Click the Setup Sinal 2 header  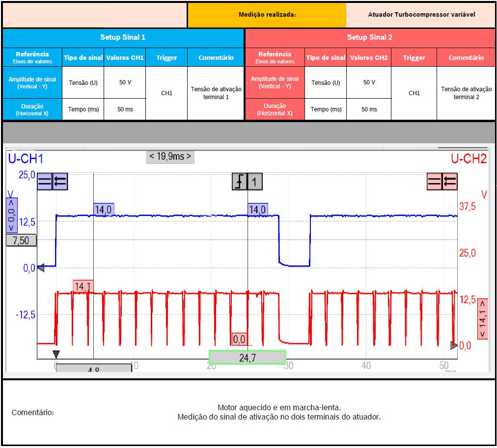[x=369, y=37]
